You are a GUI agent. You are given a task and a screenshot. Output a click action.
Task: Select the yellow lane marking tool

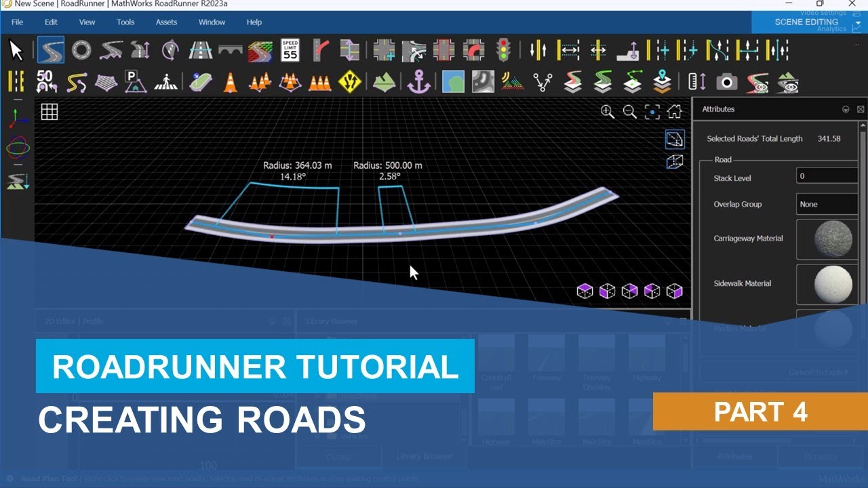click(15, 83)
